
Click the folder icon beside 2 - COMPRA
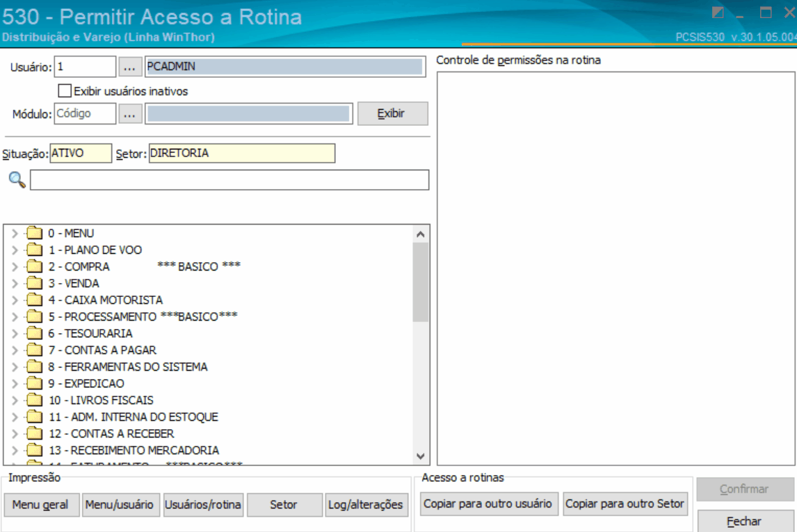pos(35,267)
